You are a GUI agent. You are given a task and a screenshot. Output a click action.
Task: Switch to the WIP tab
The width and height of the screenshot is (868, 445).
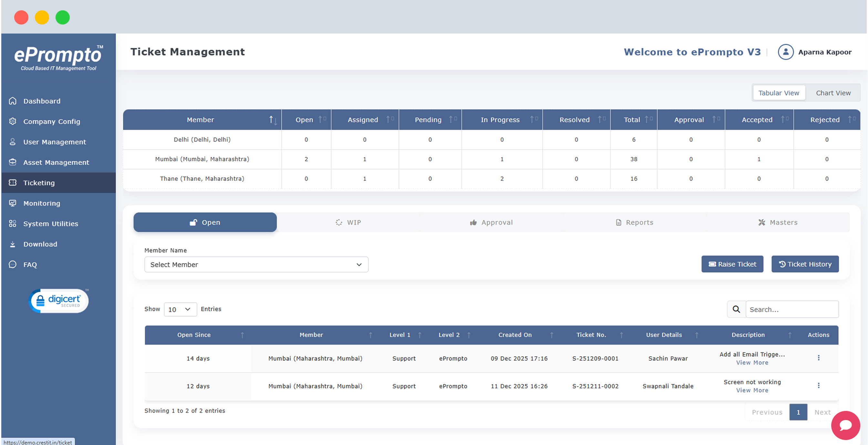(348, 222)
